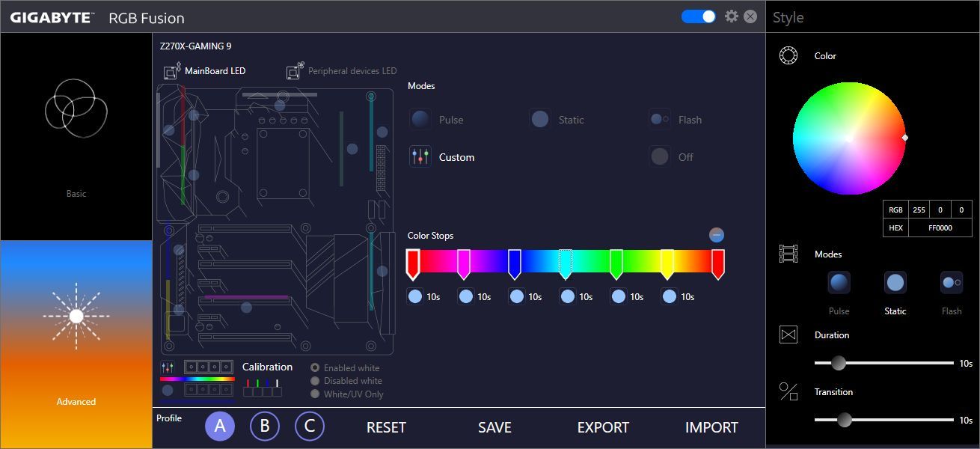This screenshot has width=980, height=449.
Task: Click the duration icon under the yellow stop
Action: pos(670,296)
